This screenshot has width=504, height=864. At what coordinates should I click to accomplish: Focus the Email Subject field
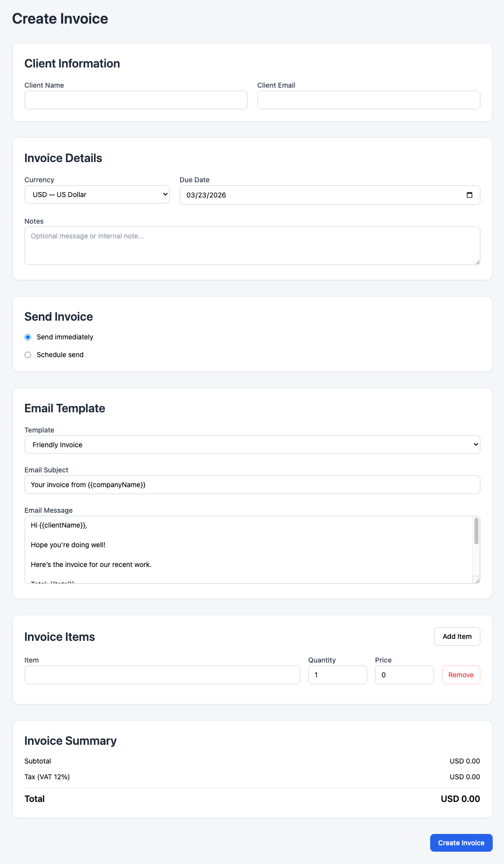point(252,485)
